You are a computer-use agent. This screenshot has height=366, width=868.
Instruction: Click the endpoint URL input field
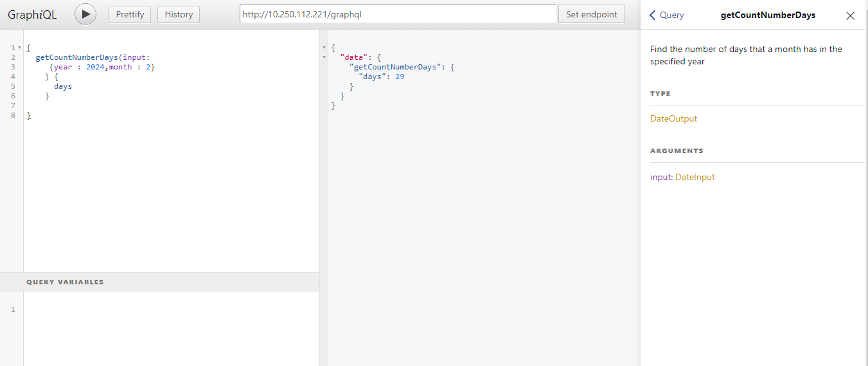(398, 14)
